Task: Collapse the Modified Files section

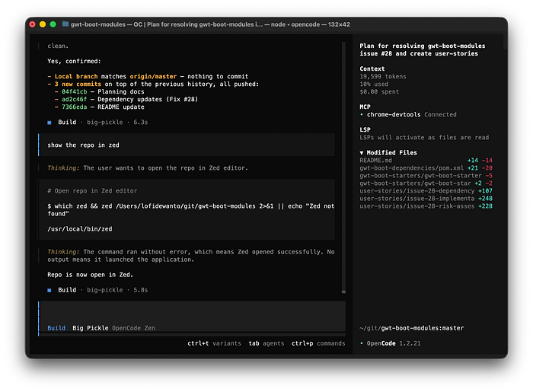Action: pos(362,152)
